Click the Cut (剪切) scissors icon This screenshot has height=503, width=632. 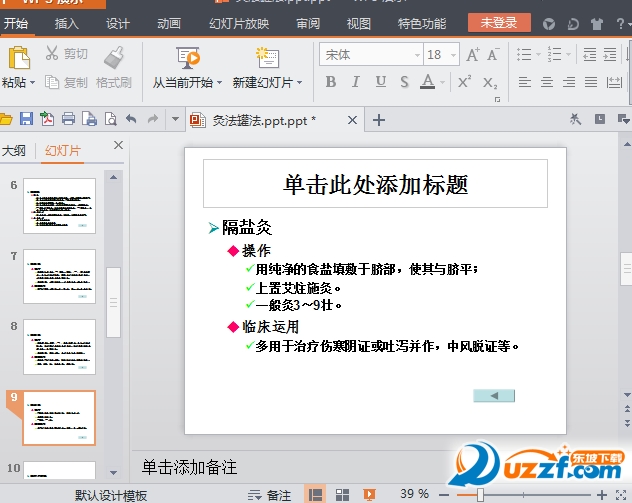pyautogui.click(x=52, y=53)
